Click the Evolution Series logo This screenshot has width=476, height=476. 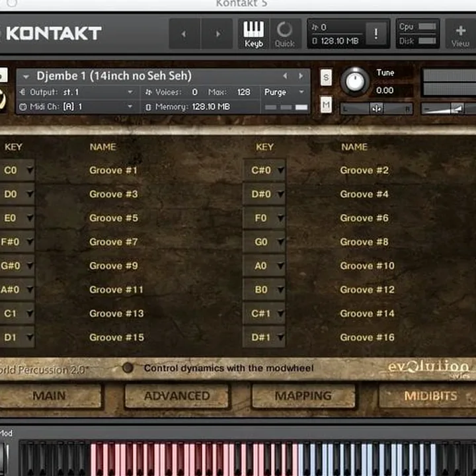click(428, 369)
